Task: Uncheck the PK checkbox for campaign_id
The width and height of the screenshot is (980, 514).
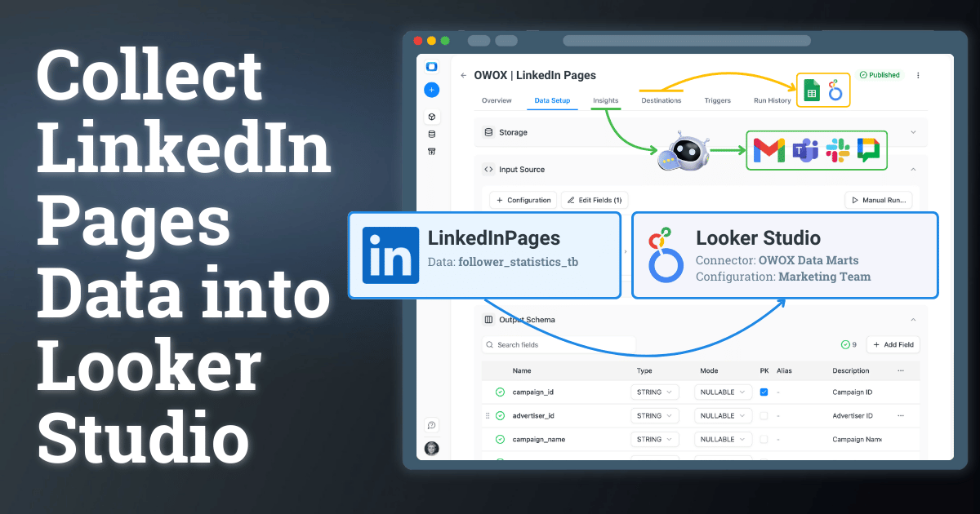Action: tap(764, 392)
